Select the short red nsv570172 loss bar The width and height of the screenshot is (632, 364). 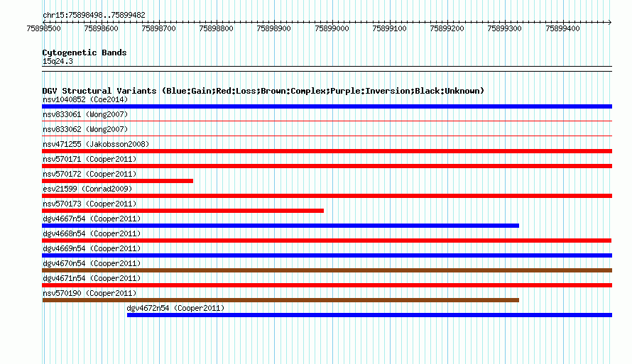(118, 181)
